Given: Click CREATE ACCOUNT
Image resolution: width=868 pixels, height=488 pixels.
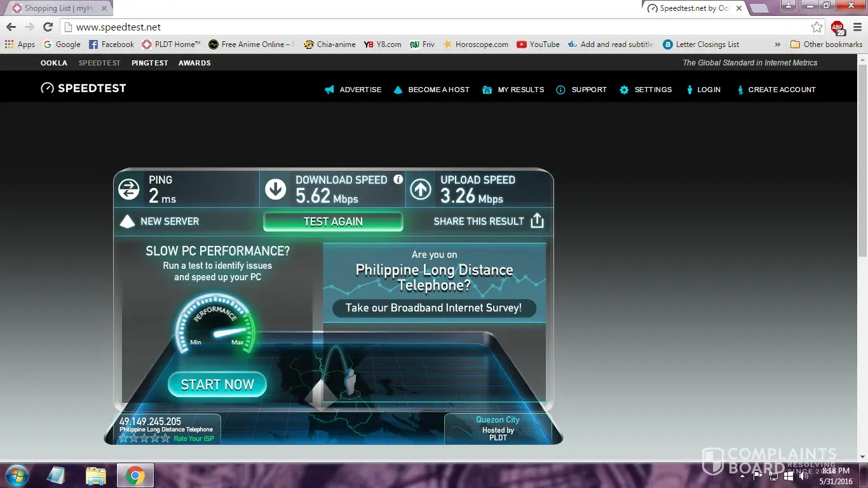Looking at the screenshot, I should click(x=776, y=90).
